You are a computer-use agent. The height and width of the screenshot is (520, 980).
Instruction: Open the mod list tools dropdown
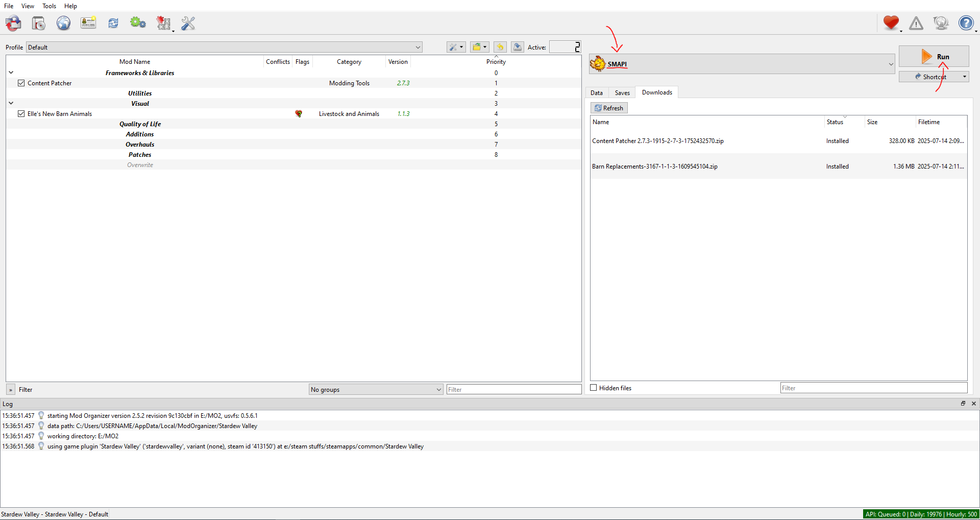click(x=456, y=47)
